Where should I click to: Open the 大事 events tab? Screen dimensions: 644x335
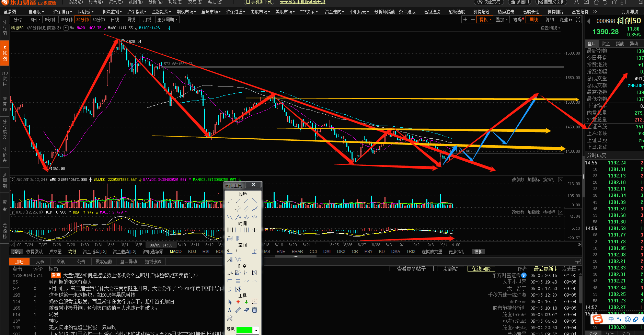coord(40,262)
